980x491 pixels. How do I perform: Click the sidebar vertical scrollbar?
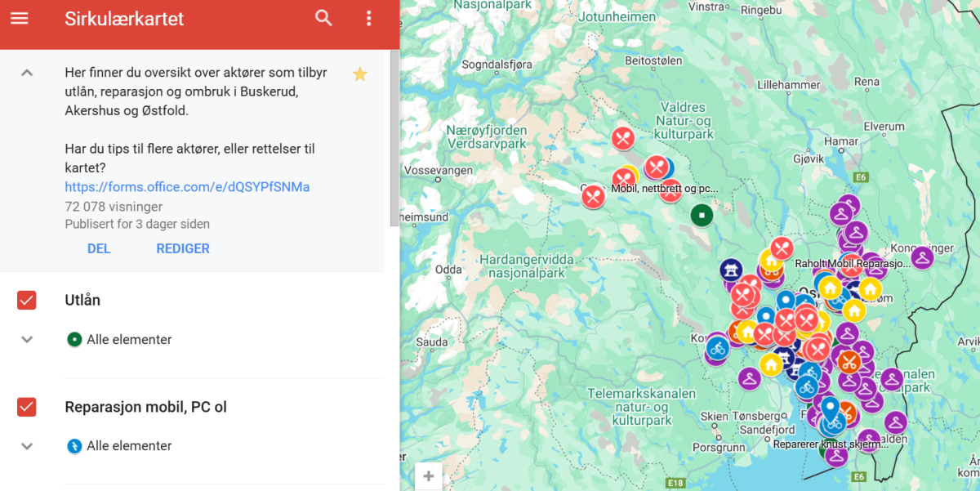(394, 137)
